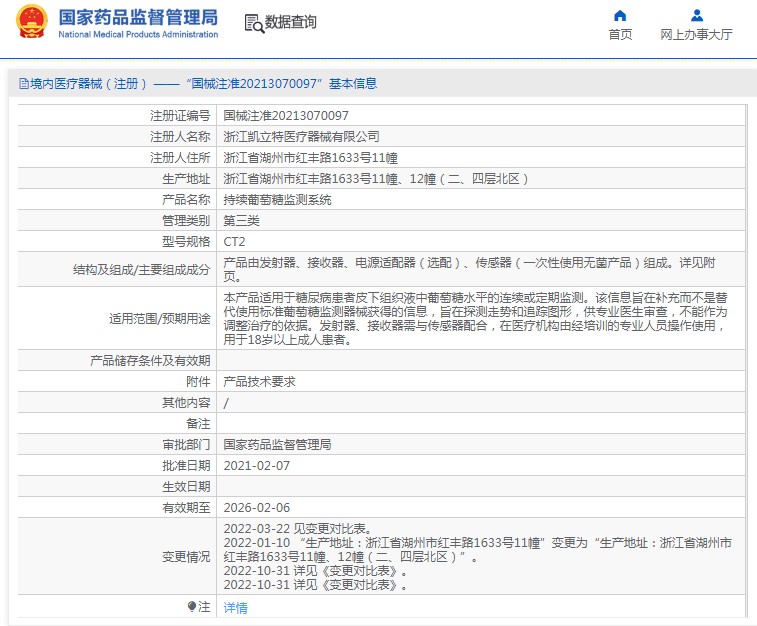Click the 数据查询 magnifier document icon

coord(253,22)
